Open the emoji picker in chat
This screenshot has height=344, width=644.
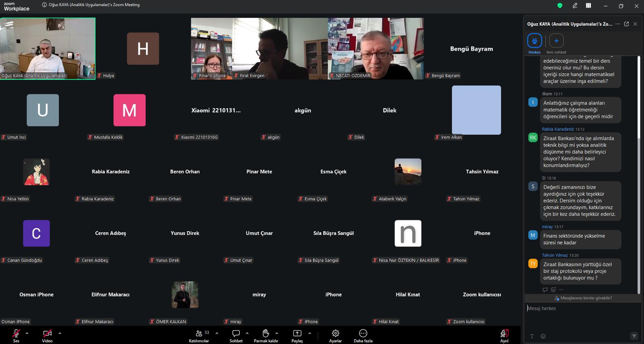click(x=543, y=336)
